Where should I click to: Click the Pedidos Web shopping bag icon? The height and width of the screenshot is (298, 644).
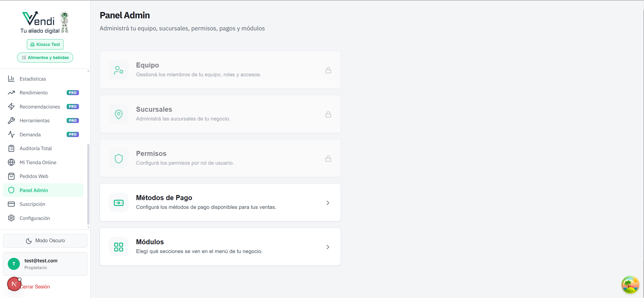(12, 176)
